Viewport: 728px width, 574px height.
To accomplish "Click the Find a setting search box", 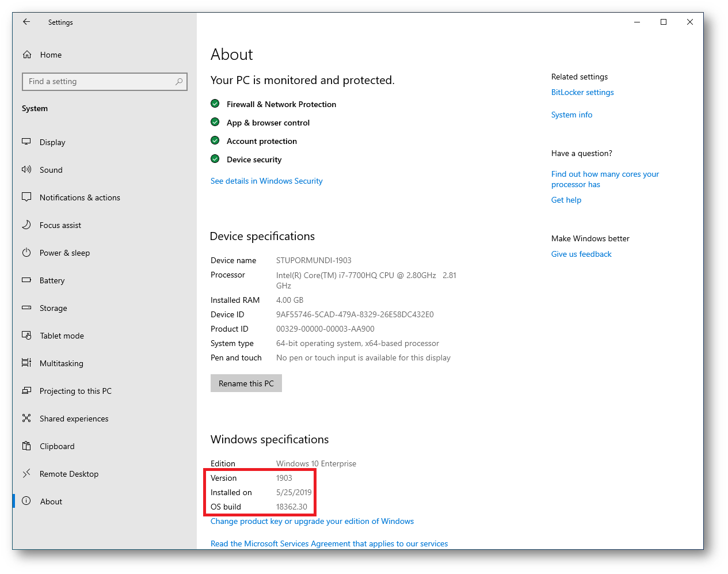I will pyautogui.click(x=105, y=81).
